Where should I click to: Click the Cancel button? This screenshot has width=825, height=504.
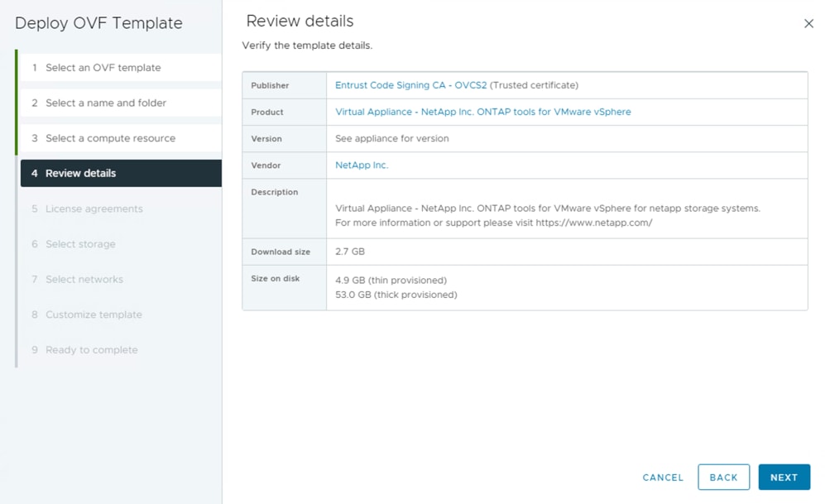[663, 478]
